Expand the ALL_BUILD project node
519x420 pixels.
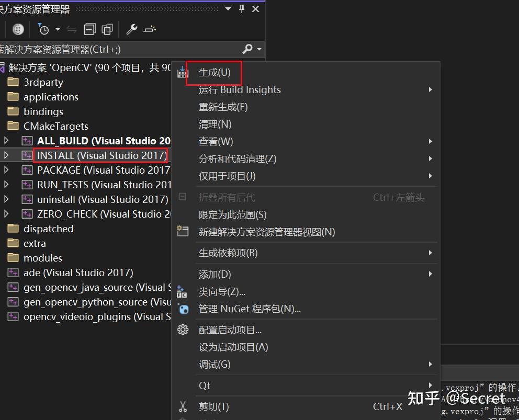click(x=6, y=141)
